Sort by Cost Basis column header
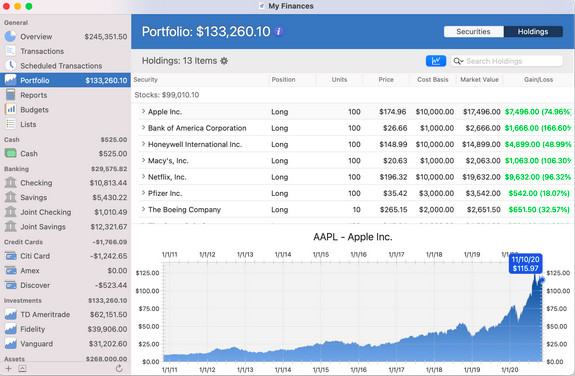Screen dimensions: 575x376 (433, 80)
